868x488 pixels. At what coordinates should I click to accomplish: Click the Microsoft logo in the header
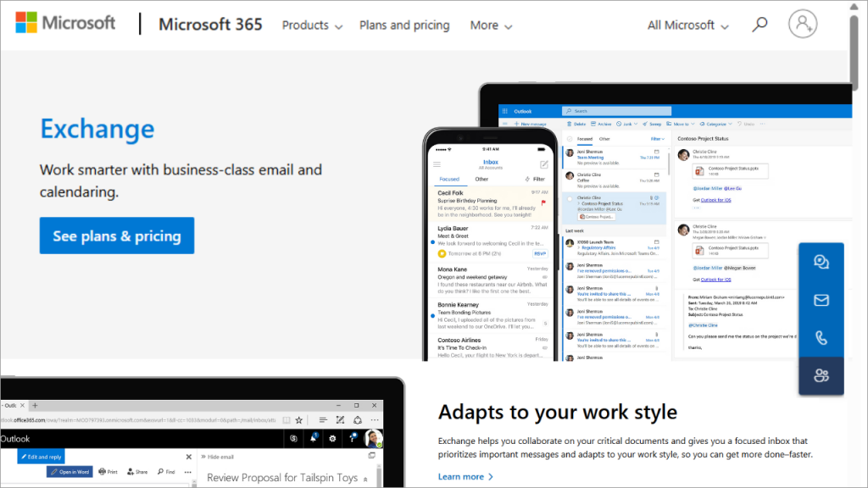[65, 23]
